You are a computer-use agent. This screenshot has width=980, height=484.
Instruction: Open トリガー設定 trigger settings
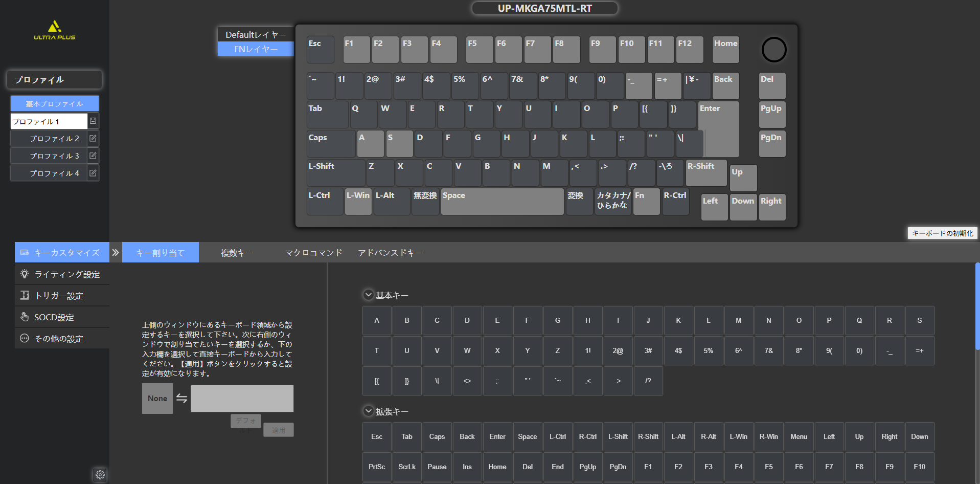click(59, 296)
